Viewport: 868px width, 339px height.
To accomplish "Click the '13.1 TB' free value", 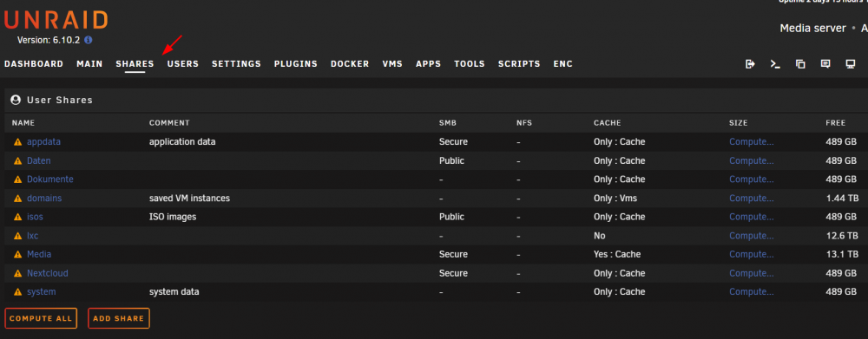I will click(843, 255).
